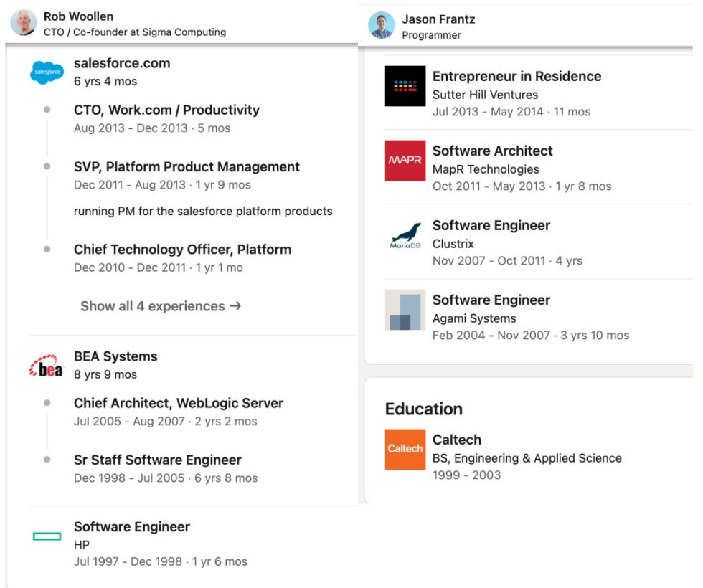The width and height of the screenshot is (703, 588).
Task: Open the salesforce.com company title
Action: 122,63
